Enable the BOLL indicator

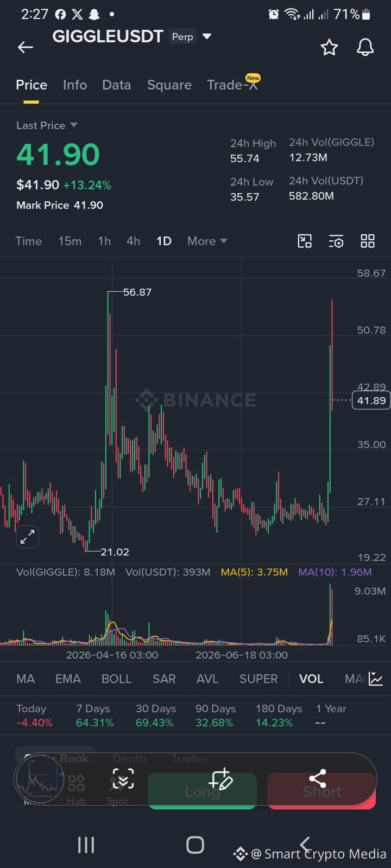pos(117,679)
